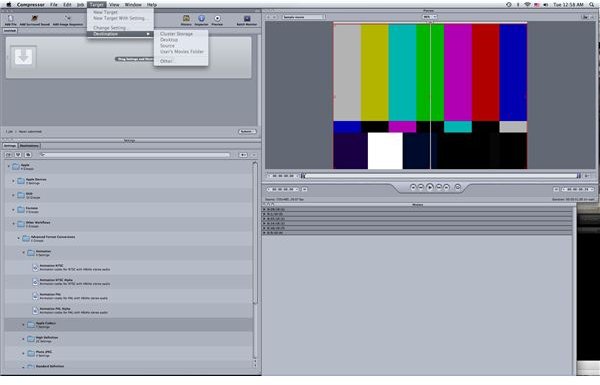Screen dimensions: 600x385
Task: Click the Add Surround Sound toolbar icon
Action: [34, 19]
